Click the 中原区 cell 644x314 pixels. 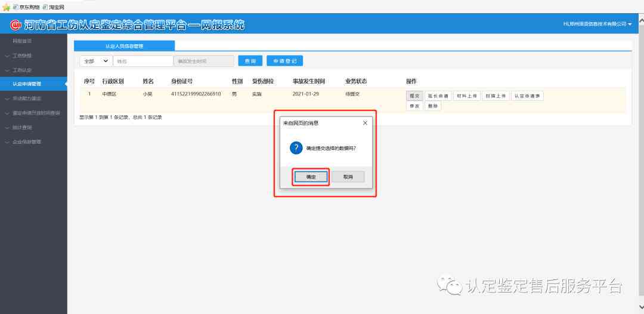tap(110, 94)
